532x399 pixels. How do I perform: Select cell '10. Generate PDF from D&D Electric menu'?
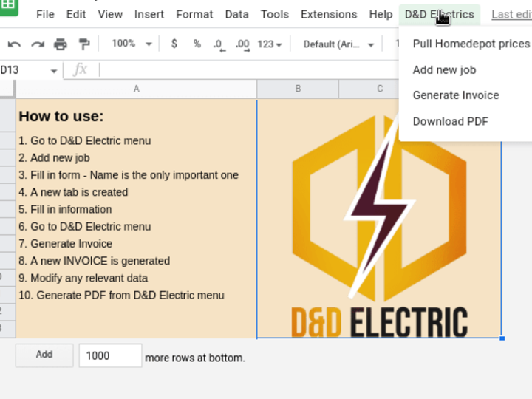pos(137,295)
